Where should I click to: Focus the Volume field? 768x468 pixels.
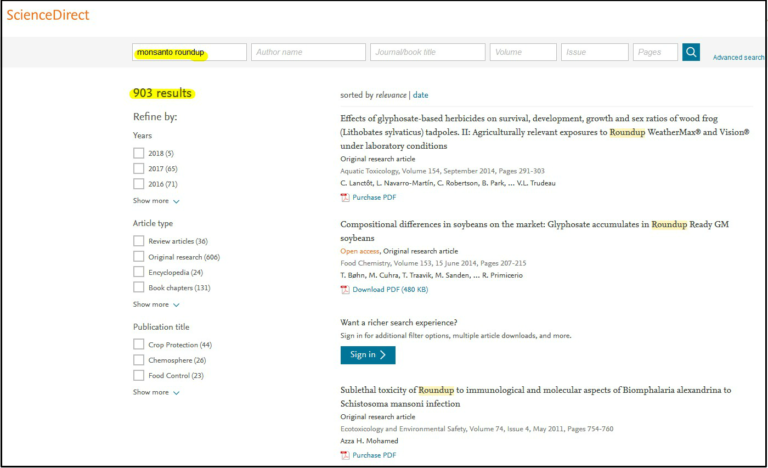pyautogui.click(x=523, y=52)
